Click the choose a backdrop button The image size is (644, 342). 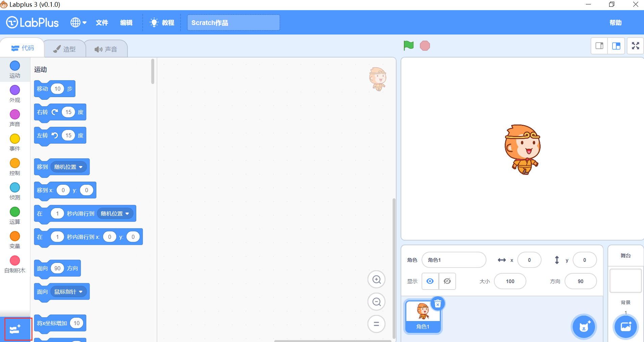(x=626, y=327)
